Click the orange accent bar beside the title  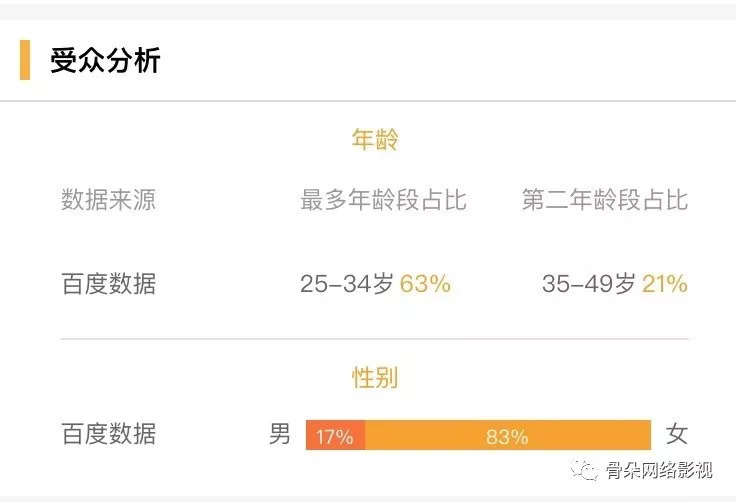pyautogui.click(x=25, y=60)
